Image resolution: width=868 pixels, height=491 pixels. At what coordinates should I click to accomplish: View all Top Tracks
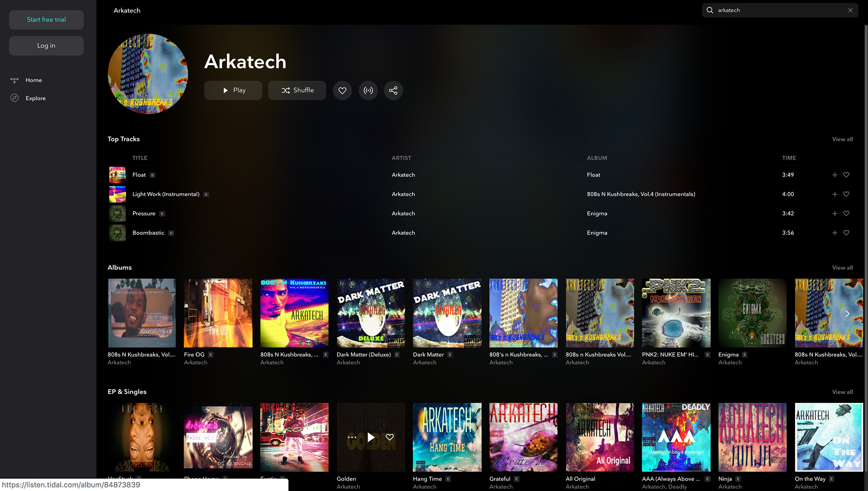click(842, 139)
